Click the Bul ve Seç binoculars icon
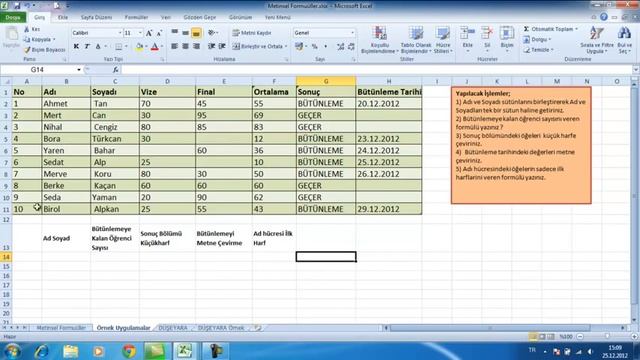Viewport: 640px width, 360px height. point(624,34)
